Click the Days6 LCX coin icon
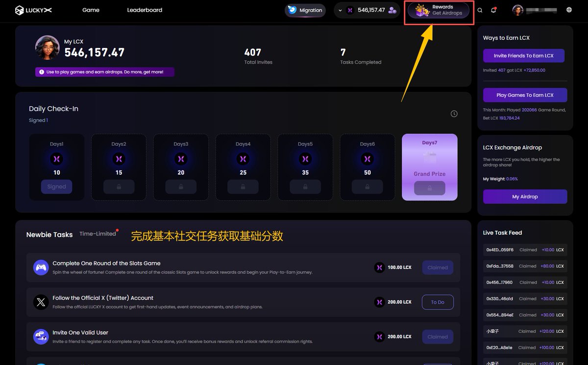 click(x=367, y=159)
